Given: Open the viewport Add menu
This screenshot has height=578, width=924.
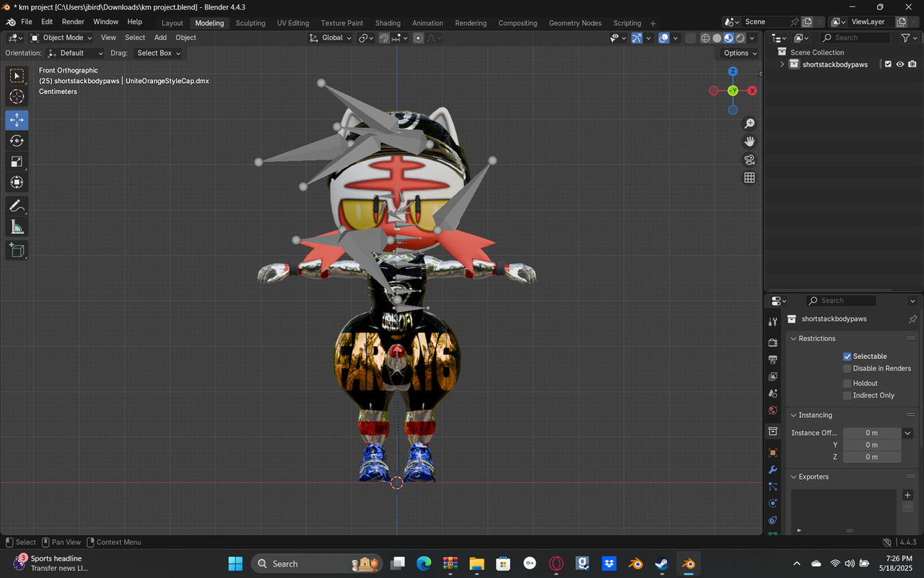Looking at the screenshot, I should (x=160, y=38).
